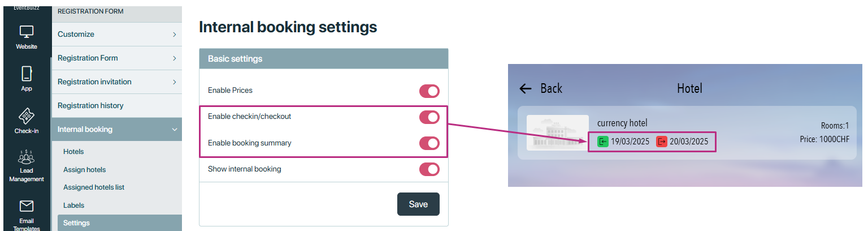Expand the Customize menu chevron
The width and height of the screenshot is (868, 231).
click(175, 35)
